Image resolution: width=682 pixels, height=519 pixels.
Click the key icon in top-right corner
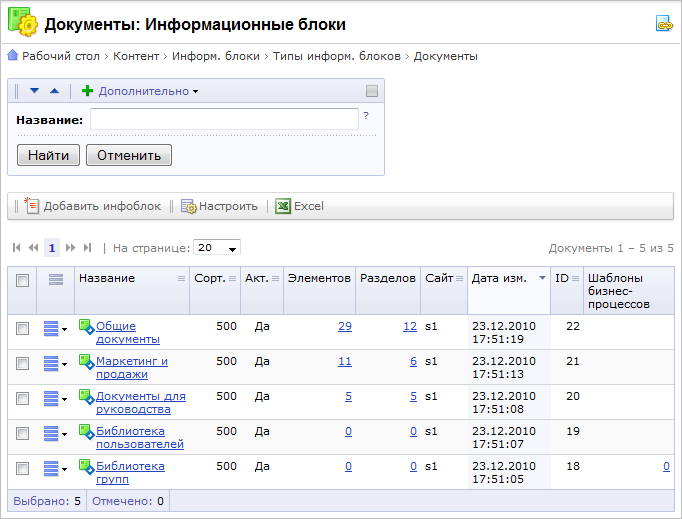(x=663, y=24)
